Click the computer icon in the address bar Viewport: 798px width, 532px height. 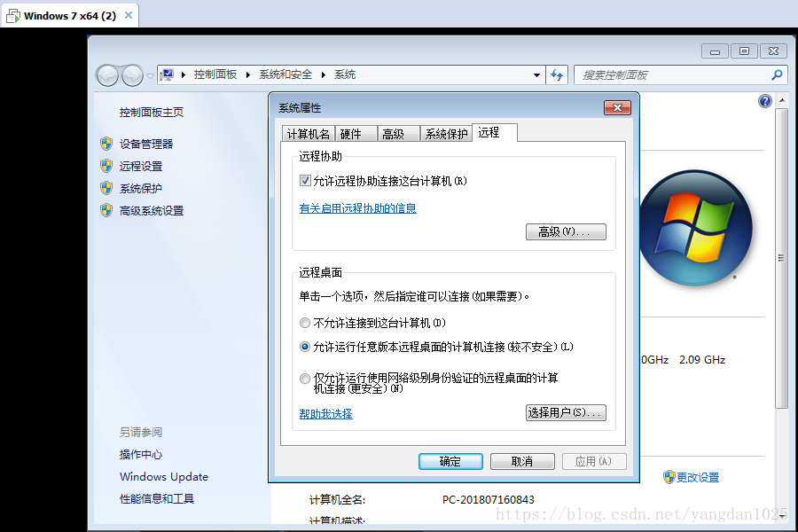point(167,74)
